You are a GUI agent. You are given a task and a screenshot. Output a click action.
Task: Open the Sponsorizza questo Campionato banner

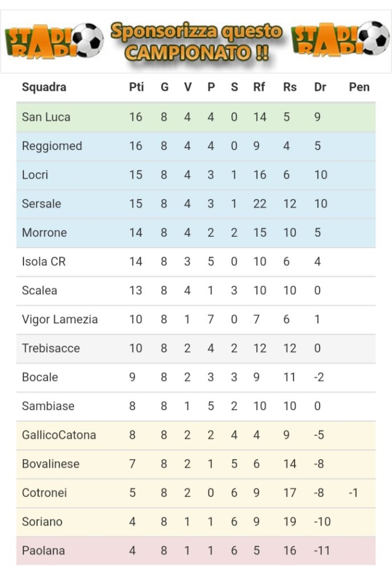click(x=197, y=42)
